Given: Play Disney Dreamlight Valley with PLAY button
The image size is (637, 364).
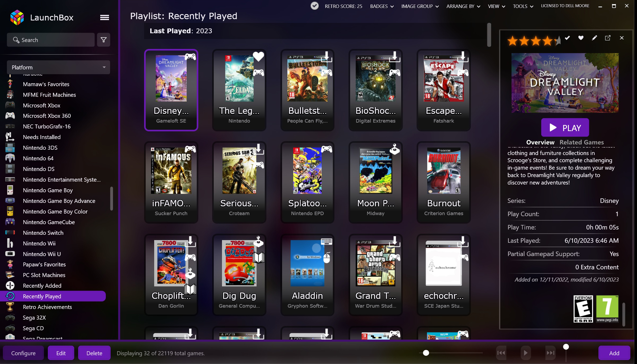Looking at the screenshot, I should point(565,128).
